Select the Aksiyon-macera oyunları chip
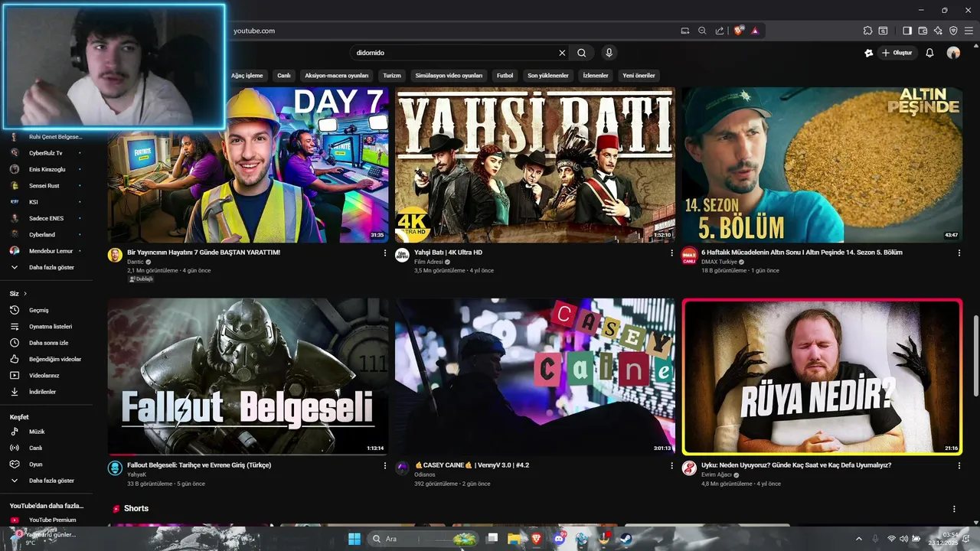This screenshot has height=551, width=980. click(x=337, y=76)
